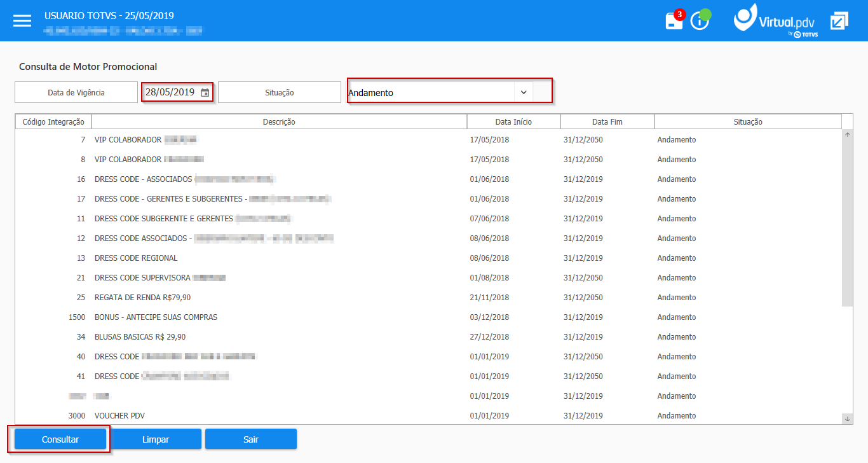The height and width of the screenshot is (463, 868).
Task: Click the Virtual.pdv logo
Action: click(x=776, y=20)
